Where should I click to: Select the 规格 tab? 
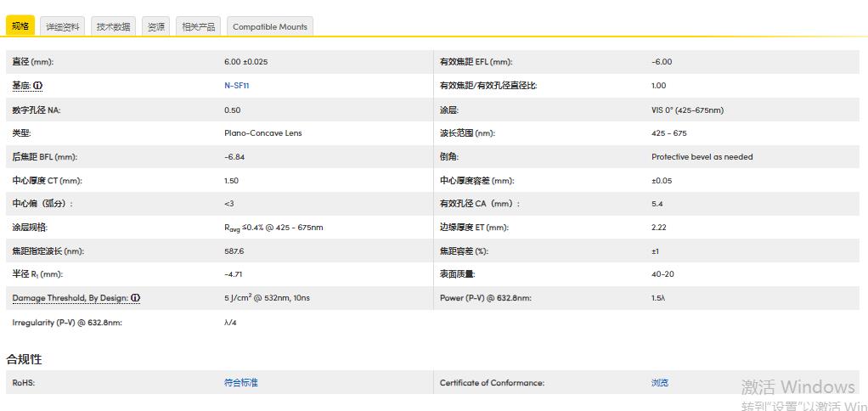pos(20,26)
